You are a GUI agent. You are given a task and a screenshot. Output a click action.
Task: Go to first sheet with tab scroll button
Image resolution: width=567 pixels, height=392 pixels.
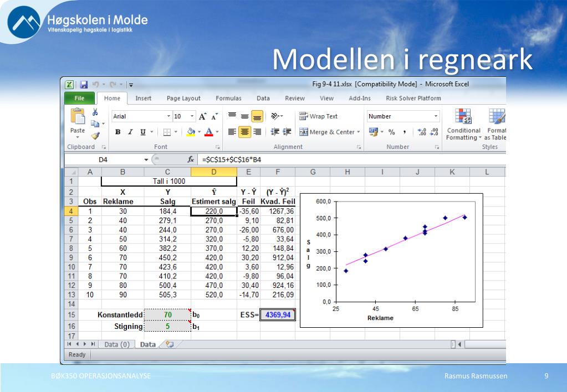pyautogui.click(x=69, y=344)
